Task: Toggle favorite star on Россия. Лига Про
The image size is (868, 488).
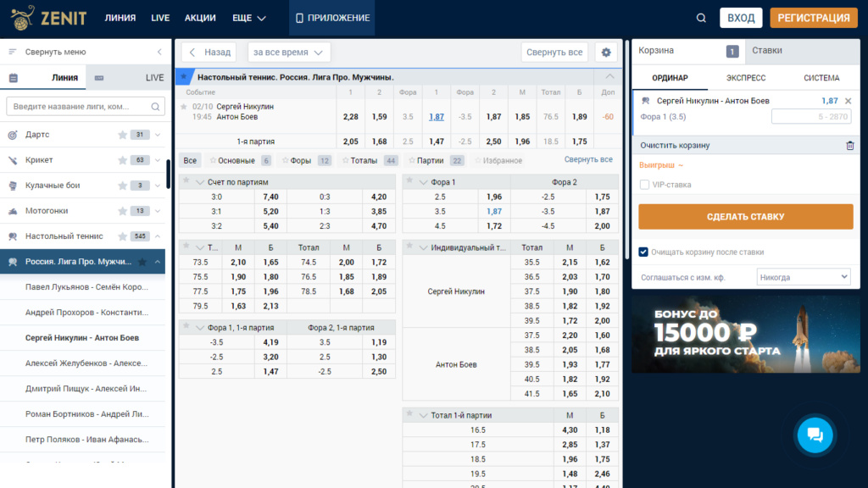Action: [142, 262]
